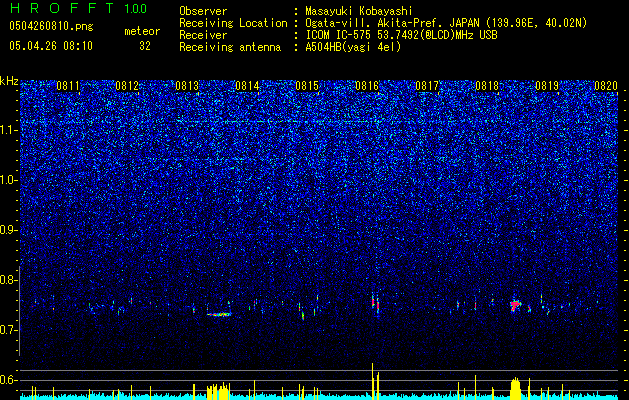This screenshot has width=629, height=400.
Task: Click the 1.0 kHz axis label
Action: [8, 180]
